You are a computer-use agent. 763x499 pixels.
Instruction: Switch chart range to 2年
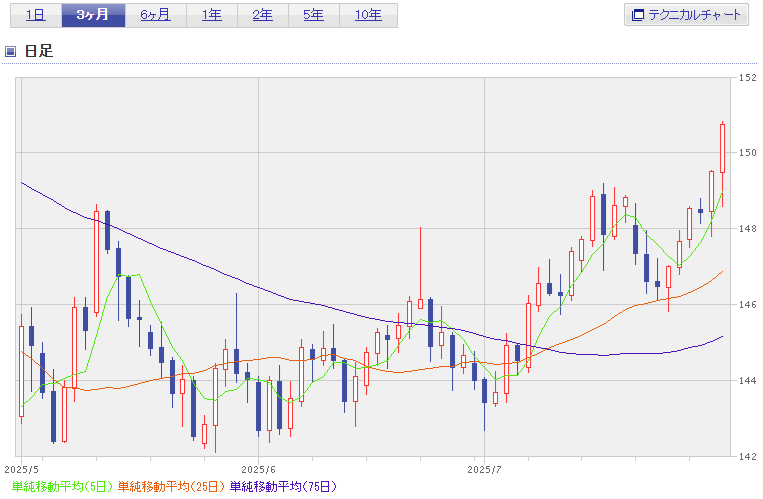tap(263, 15)
